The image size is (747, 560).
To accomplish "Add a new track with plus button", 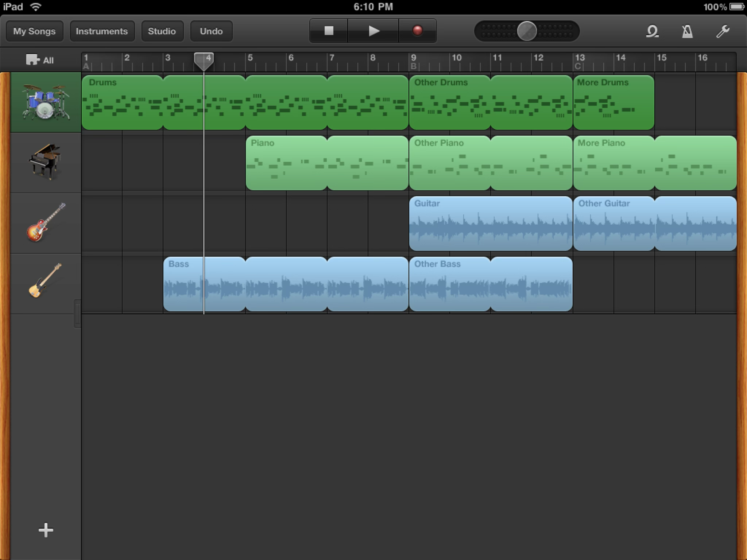I will [46, 530].
